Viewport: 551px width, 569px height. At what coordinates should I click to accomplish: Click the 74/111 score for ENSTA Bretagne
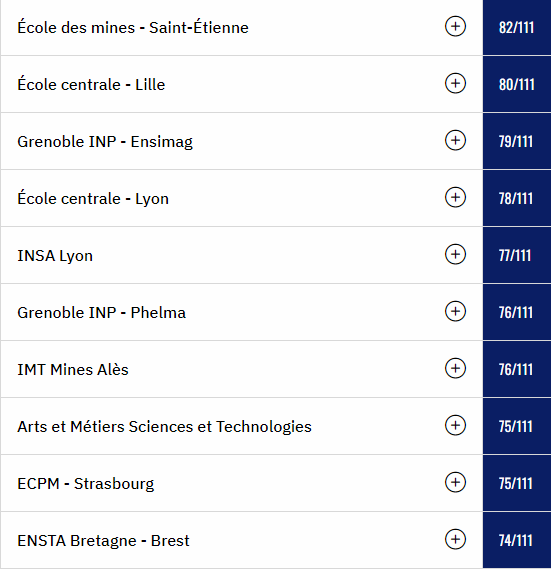point(517,540)
